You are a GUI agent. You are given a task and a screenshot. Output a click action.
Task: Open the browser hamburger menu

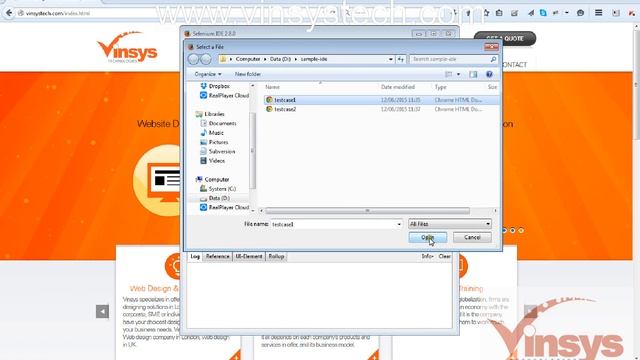pyautogui.click(x=598, y=13)
